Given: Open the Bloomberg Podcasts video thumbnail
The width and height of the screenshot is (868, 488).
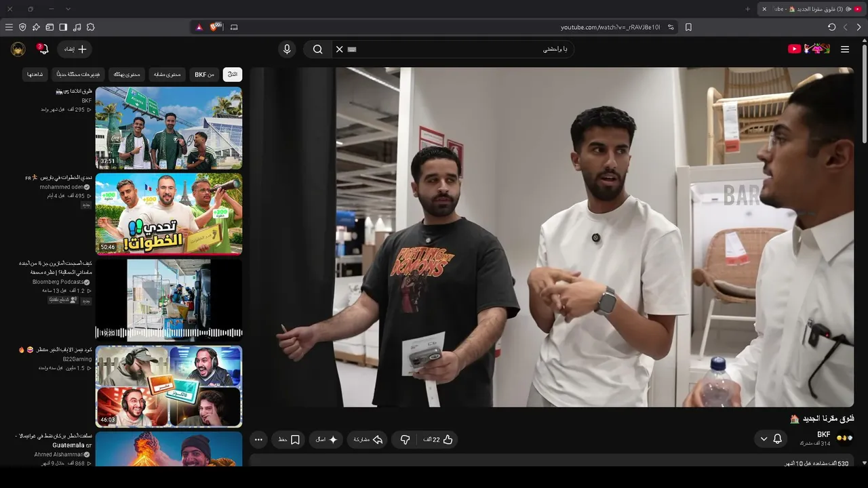Looking at the screenshot, I should 169,300.
